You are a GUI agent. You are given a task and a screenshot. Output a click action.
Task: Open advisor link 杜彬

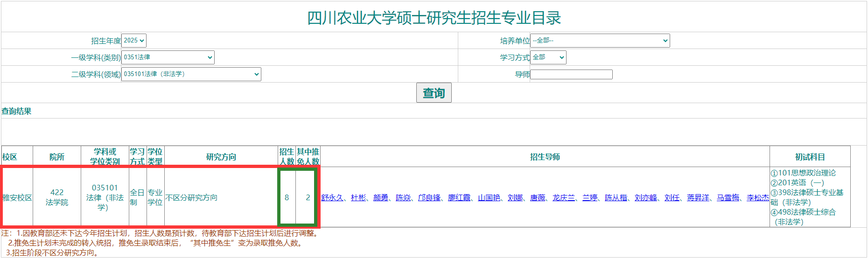click(x=358, y=197)
